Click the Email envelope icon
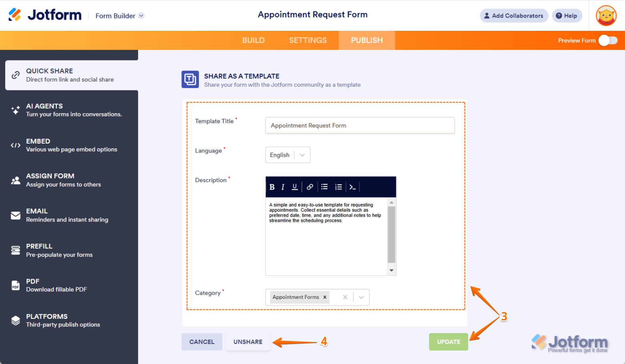 point(16,216)
